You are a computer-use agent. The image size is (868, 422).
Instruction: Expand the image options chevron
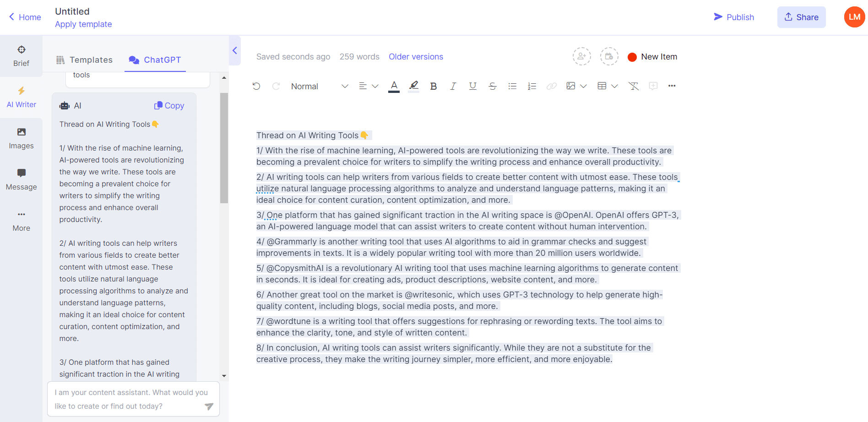583,86
